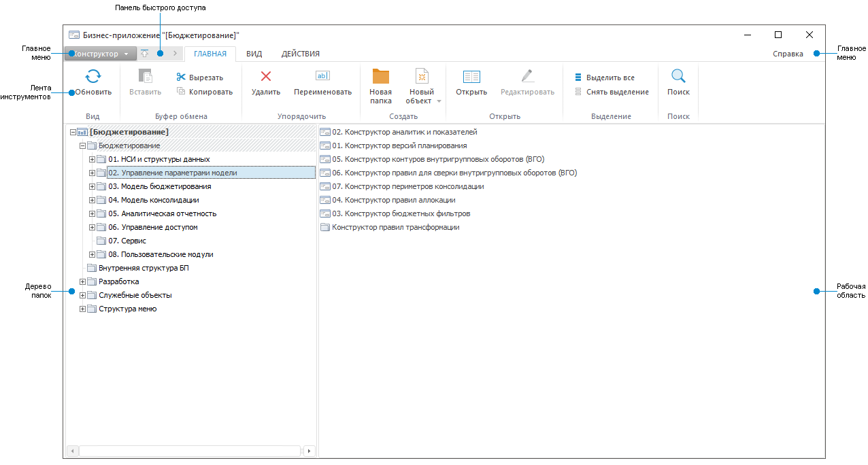This screenshot has height=465, width=868.
Task: Expand 01. НСИ и структуры данных
Action: coord(92,159)
